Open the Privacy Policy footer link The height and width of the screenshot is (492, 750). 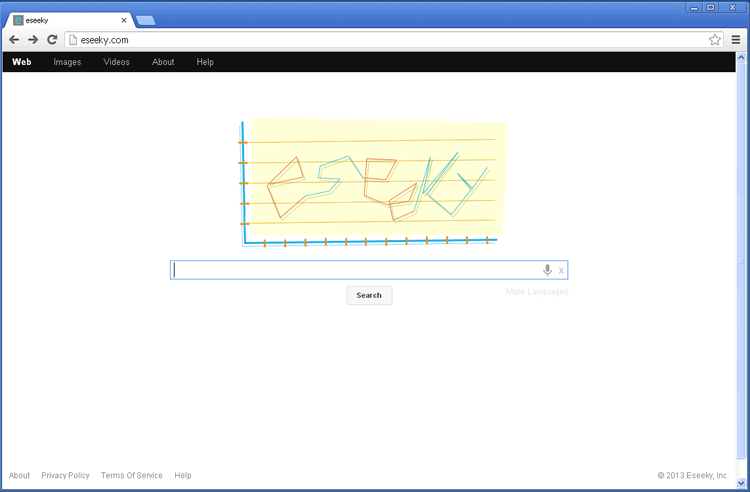click(x=65, y=476)
